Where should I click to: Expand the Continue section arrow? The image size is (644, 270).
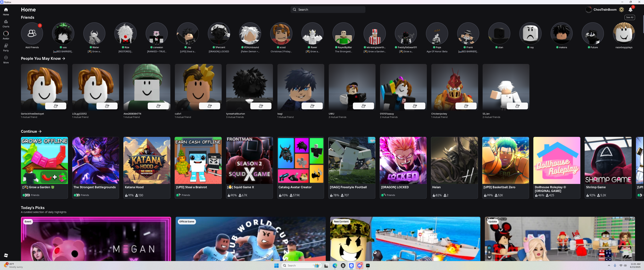[40, 131]
